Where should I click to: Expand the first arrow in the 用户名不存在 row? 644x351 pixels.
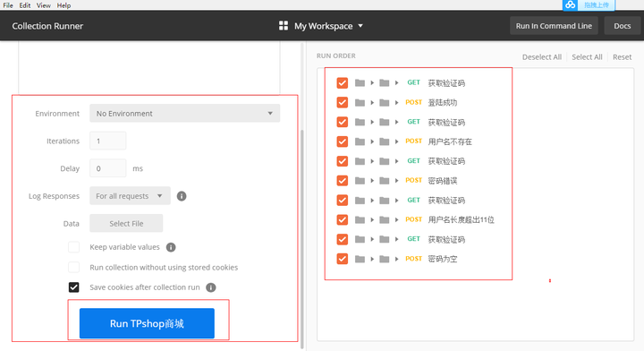click(372, 141)
